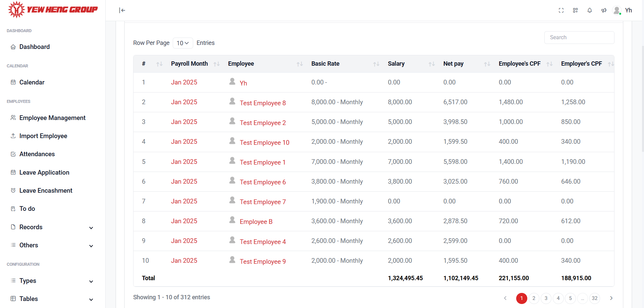Toggle fullscreen mode icon
This screenshot has height=308, width=644.
561,10
